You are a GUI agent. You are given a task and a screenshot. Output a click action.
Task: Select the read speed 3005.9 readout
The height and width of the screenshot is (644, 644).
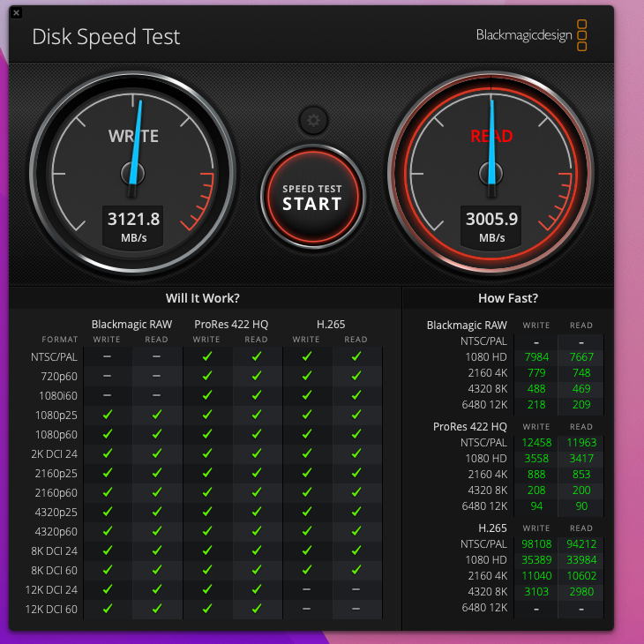[x=491, y=219]
